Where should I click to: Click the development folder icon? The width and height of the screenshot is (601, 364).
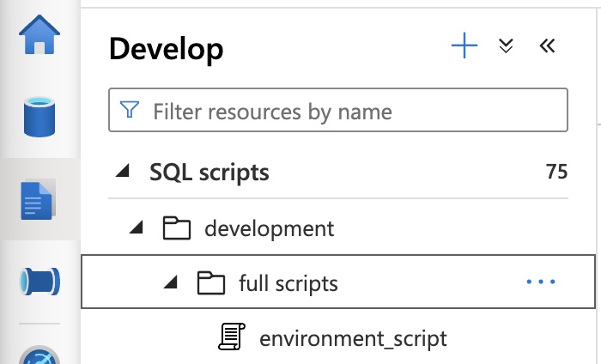[176, 228]
